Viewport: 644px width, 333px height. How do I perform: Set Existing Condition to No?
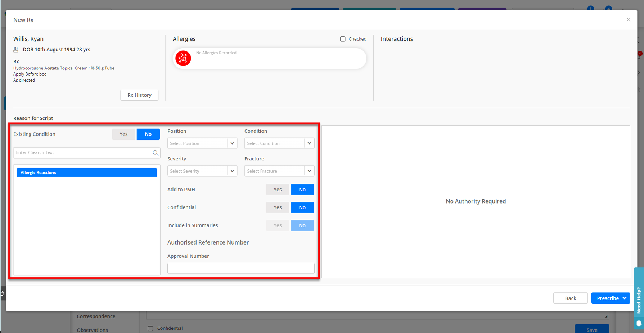point(148,134)
